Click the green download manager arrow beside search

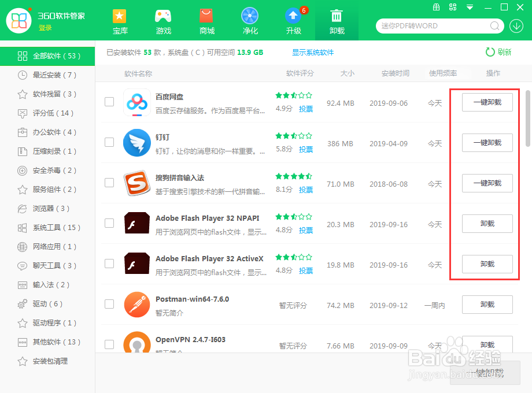coord(516,26)
